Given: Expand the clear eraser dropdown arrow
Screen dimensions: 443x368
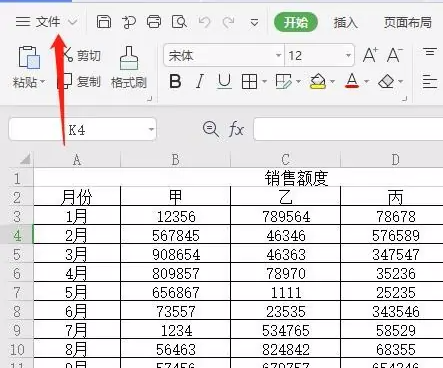Looking at the screenshot, I should click(x=401, y=81).
